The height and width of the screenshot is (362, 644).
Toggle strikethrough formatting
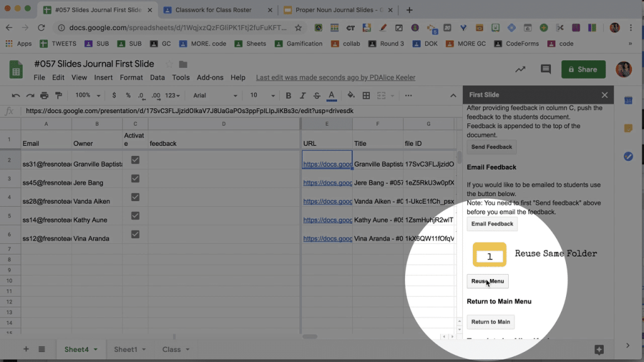click(x=317, y=96)
